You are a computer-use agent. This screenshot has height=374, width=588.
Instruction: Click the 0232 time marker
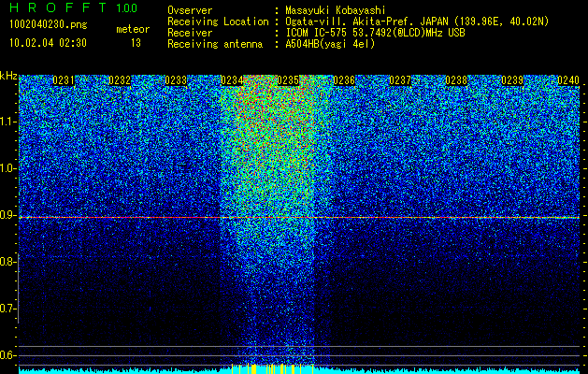(x=120, y=80)
